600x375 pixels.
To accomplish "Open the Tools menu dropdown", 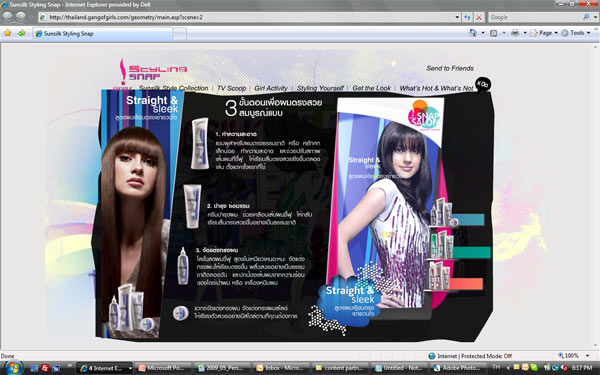I will point(576,33).
